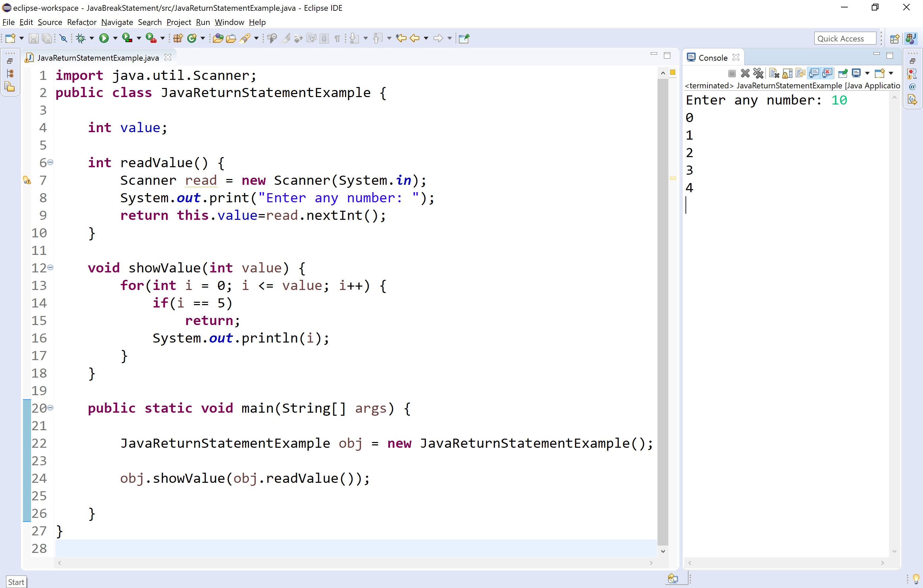Screen dimensions: 923x588
Task: Skip all breakpoints using the toolbar icon
Action: point(63,38)
